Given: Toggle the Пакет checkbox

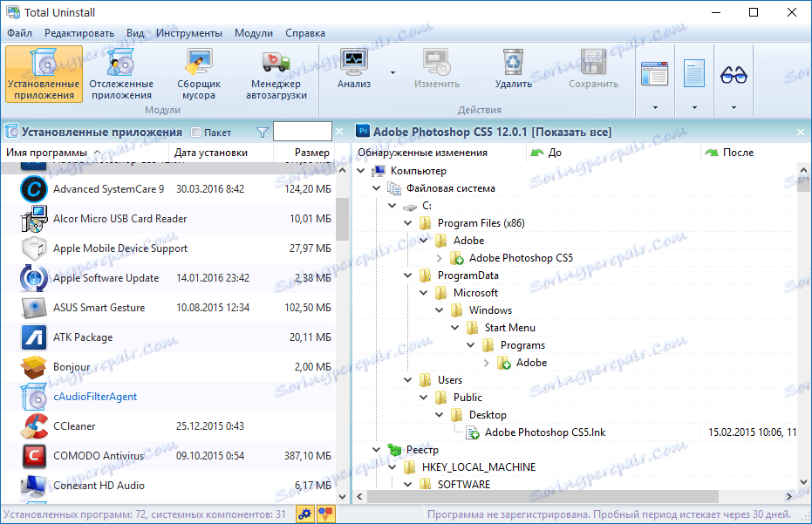Looking at the screenshot, I should tap(195, 133).
